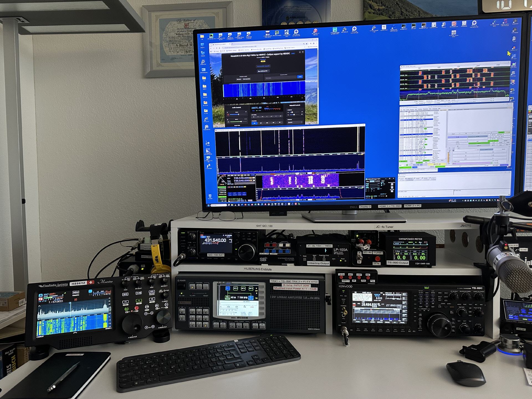This screenshot has width=532, height=399.
Task: Switch to the NovaSDR Rigi browser tab
Action: tap(220, 44)
